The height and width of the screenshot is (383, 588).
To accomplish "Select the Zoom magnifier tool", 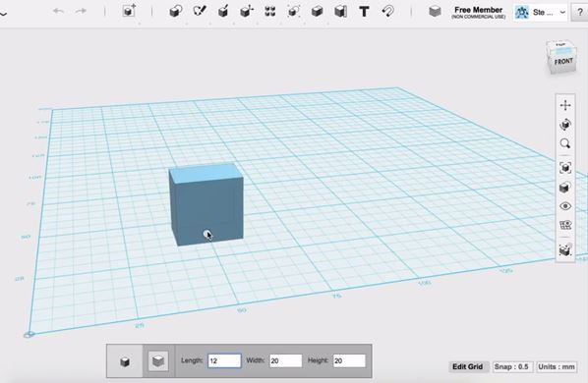I will 565,143.
